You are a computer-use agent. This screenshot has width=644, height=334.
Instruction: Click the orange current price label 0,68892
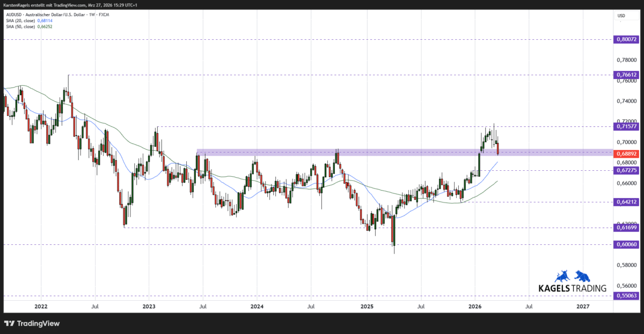[626, 154]
